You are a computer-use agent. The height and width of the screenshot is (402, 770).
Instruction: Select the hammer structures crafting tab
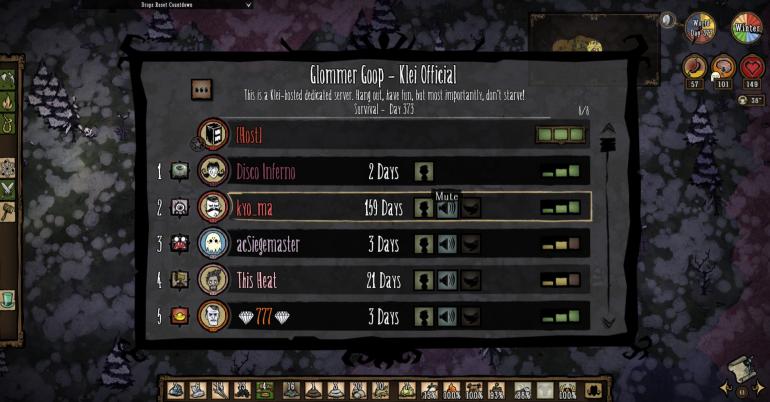click(x=8, y=212)
